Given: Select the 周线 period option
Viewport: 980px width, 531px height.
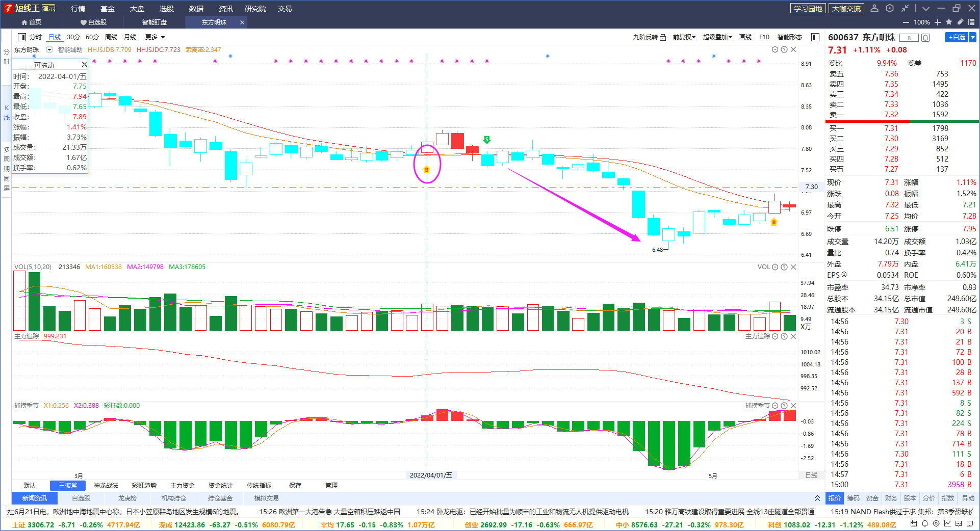Looking at the screenshot, I should [x=111, y=37].
